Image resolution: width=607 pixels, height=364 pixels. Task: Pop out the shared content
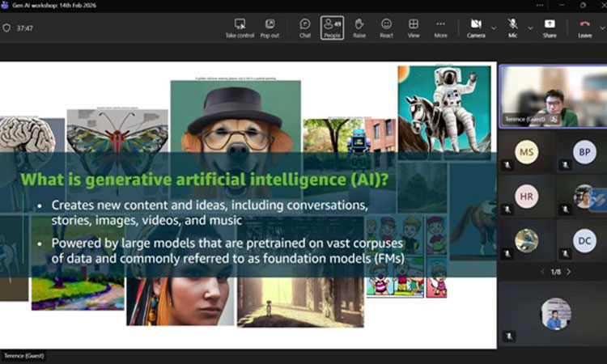coord(270,28)
